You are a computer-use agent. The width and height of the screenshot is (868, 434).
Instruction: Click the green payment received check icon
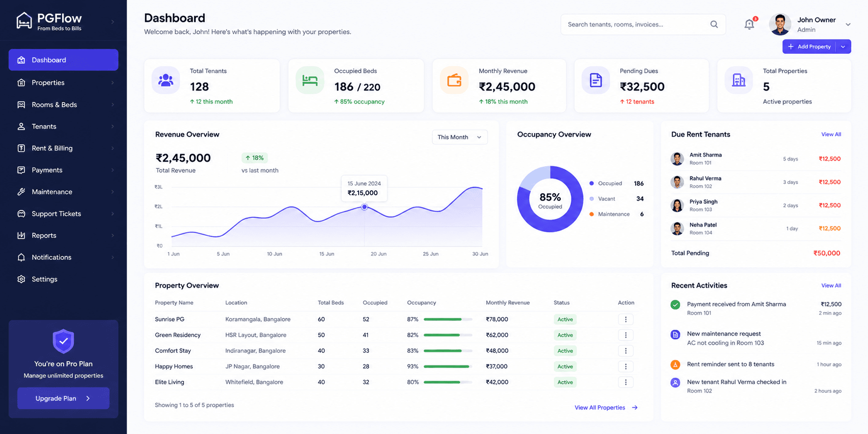pyautogui.click(x=675, y=305)
